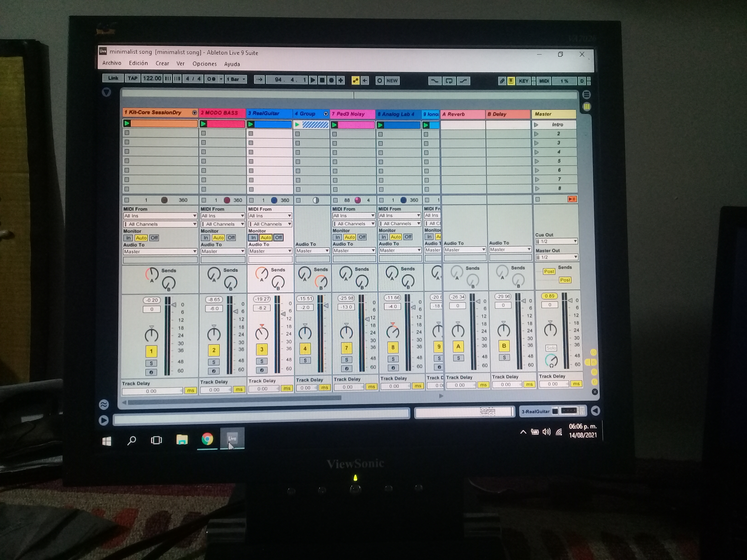Open the Ayuda menu
Screen dimensions: 747x560
[232, 64]
